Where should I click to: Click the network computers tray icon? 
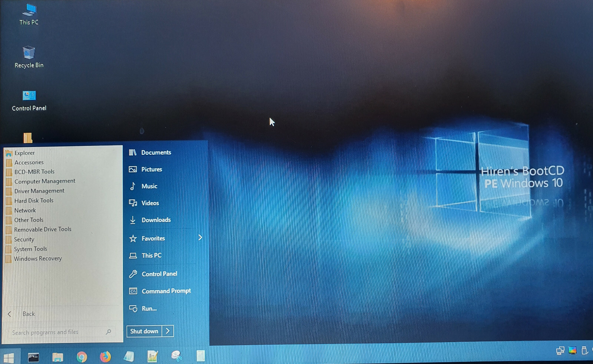pos(560,351)
